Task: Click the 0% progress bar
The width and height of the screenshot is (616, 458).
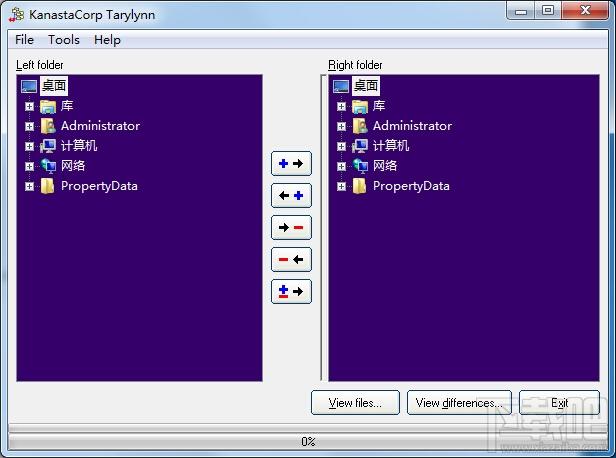Action: click(x=308, y=442)
